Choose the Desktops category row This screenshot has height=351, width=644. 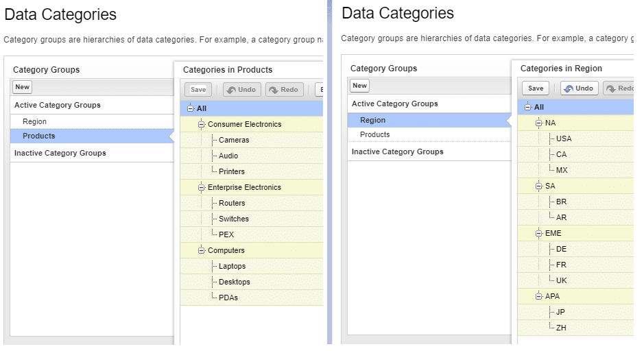(x=234, y=282)
